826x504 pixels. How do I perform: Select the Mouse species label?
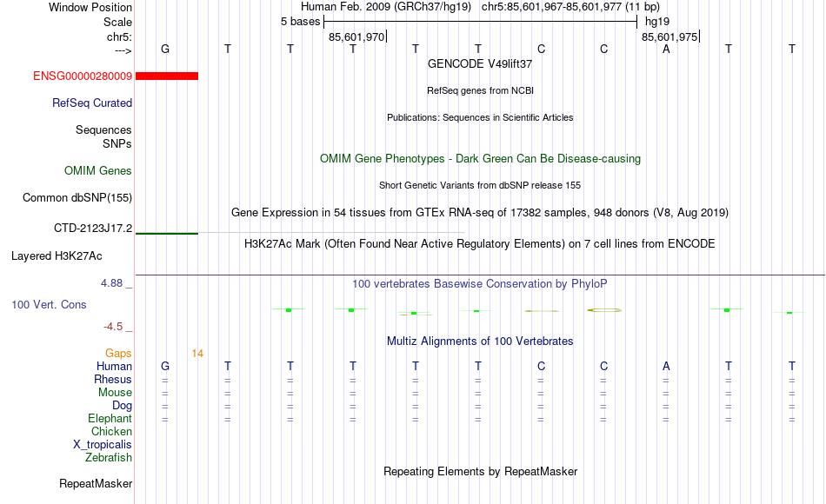coord(116,393)
